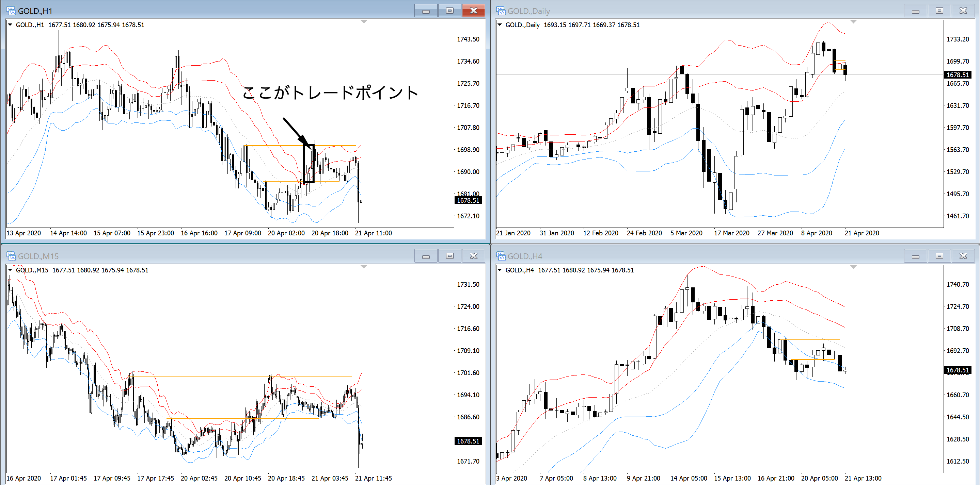Click the H4 chart shift triangle marker
980x485 pixels.
(853, 267)
